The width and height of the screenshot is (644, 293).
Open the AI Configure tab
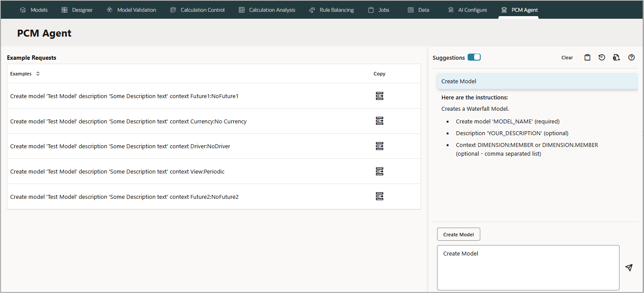coord(468,10)
